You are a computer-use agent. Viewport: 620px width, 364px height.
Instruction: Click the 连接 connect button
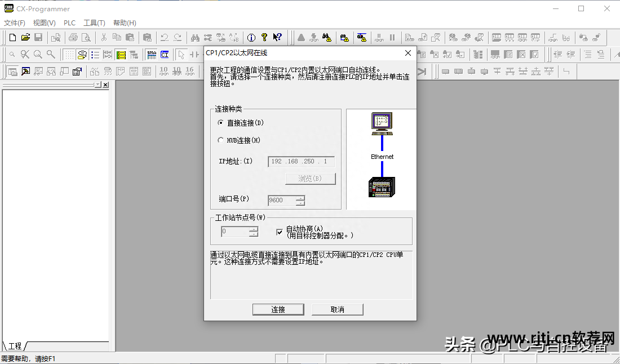coord(278,309)
